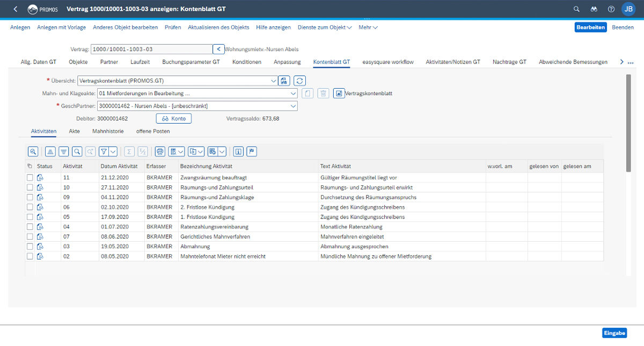Click the print icon in table toolbar

[159, 152]
